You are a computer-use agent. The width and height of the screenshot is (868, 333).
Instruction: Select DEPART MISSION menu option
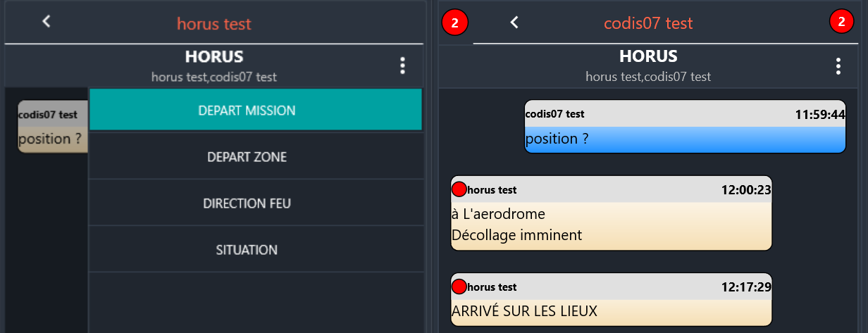coord(256,111)
